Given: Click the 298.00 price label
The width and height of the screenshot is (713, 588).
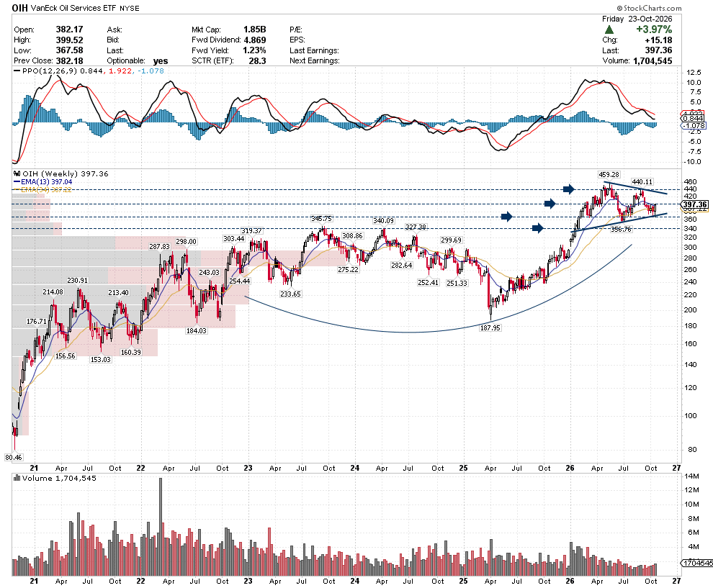Looking at the screenshot, I should (x=187, y=242).
